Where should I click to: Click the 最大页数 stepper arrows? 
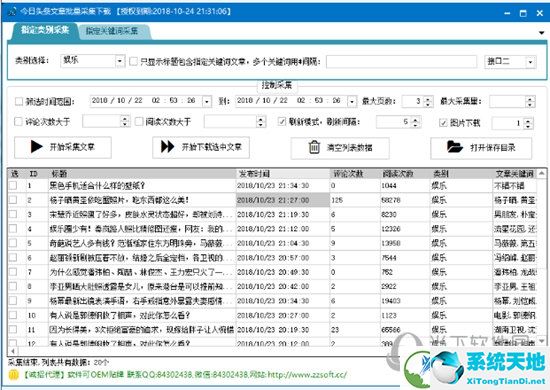[x=427, y=102]
